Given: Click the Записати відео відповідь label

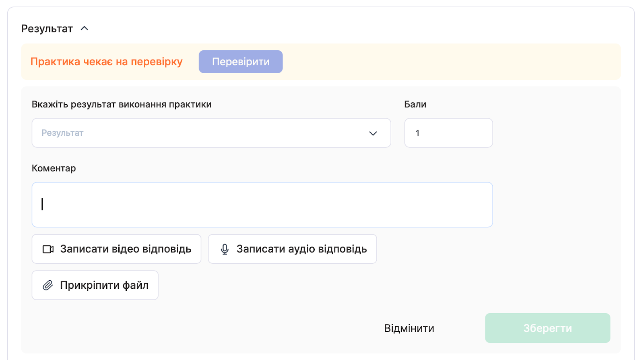Looking at the screenshot, I should coord(126,249).
